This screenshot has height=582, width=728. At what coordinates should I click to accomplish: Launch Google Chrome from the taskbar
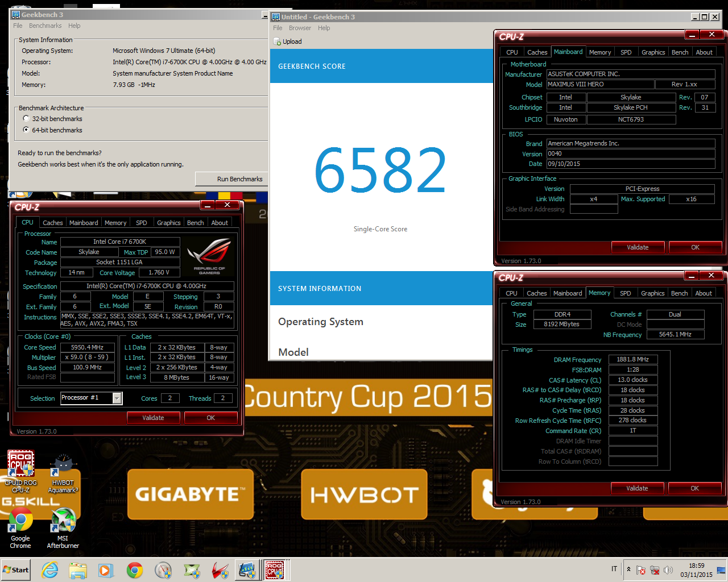[135, 570]
